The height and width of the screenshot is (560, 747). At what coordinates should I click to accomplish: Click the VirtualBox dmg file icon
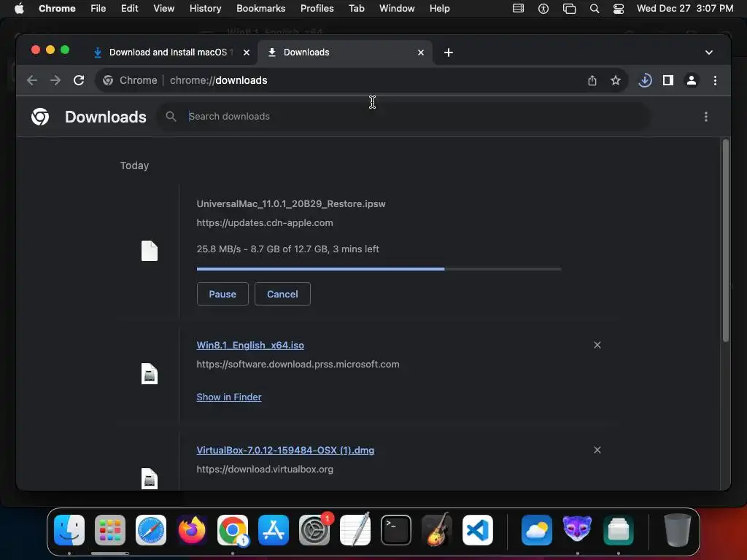point(150,478)
